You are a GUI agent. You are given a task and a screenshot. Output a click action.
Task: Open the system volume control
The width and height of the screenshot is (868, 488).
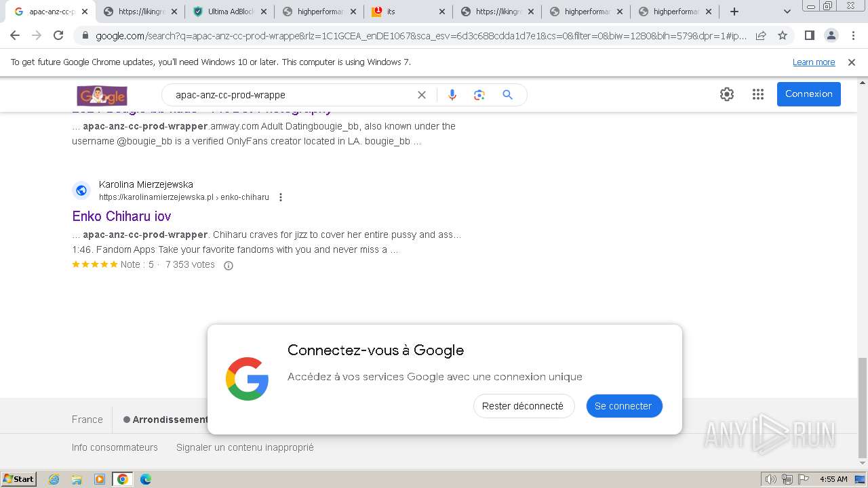770,479
